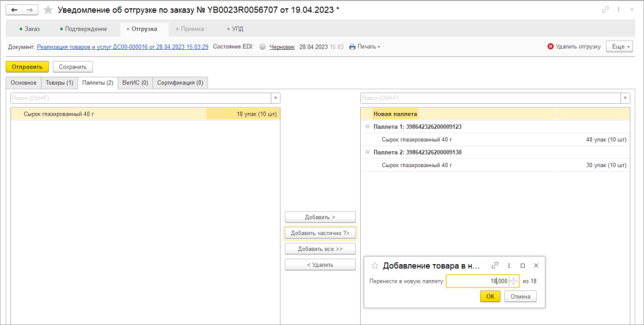The image size is (644, 325).
Task: Clear the left search field with X
Action: pos(276,98)
